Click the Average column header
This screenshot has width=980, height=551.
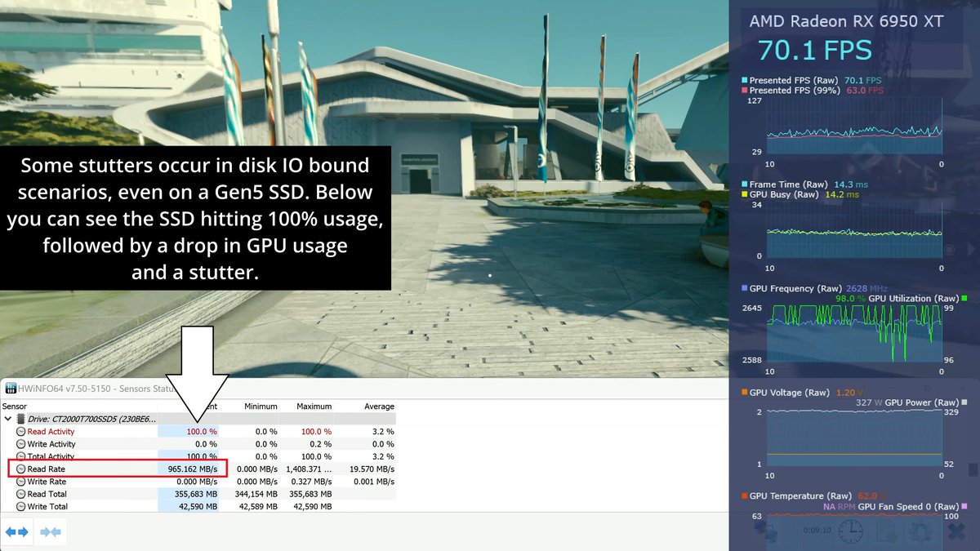click(x=378, y=406)
